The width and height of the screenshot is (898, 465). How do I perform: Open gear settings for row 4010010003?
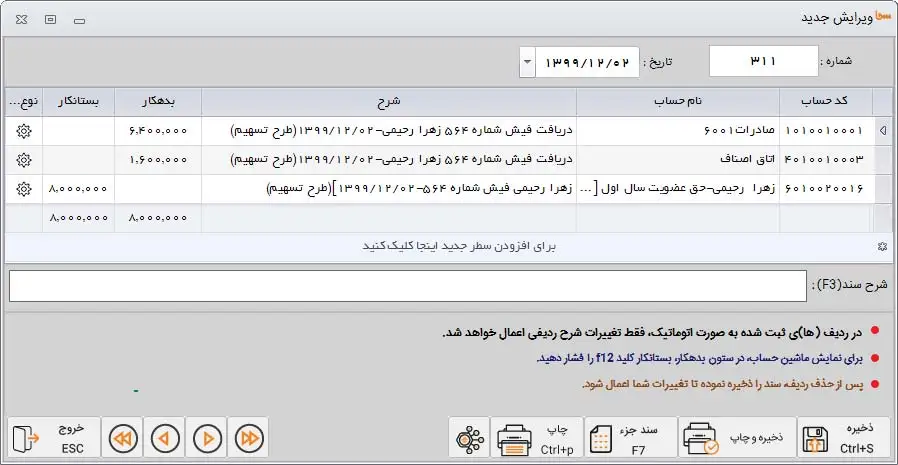(x=24, y=160)
